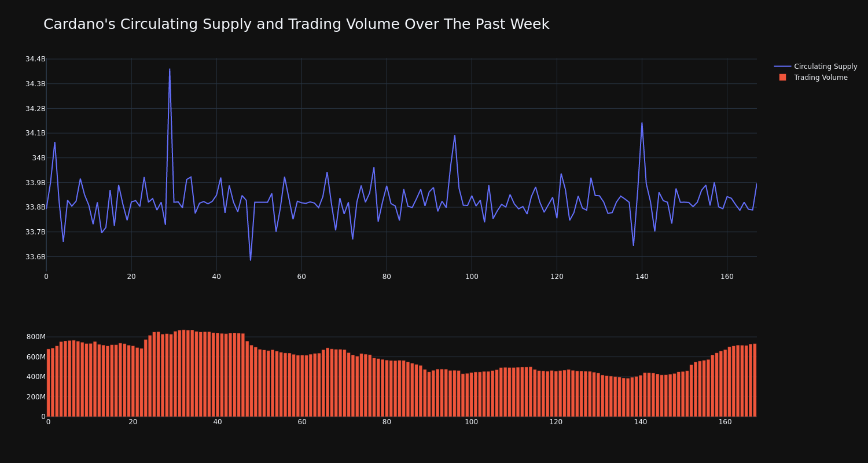Click the supply chart's 120 x-axis tick
The height and width of the screenshot is (463, 868).
(x=557, y=277)
